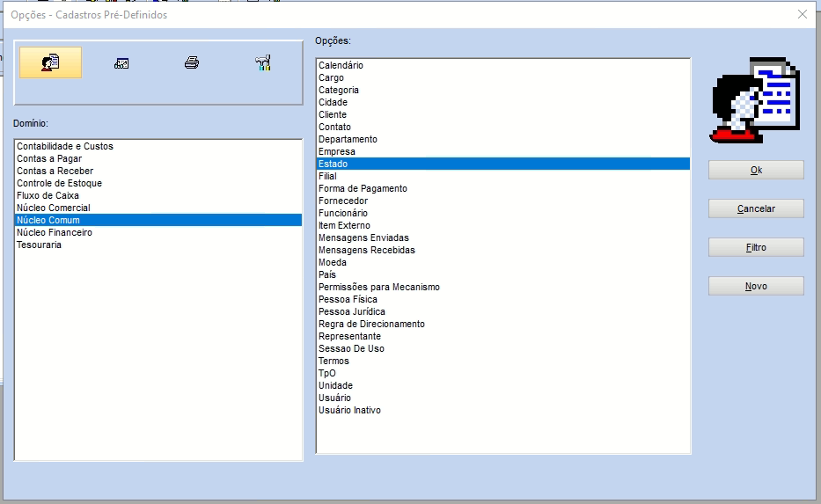
Task: Select the binoculars window icon
Action: (121, 63)
